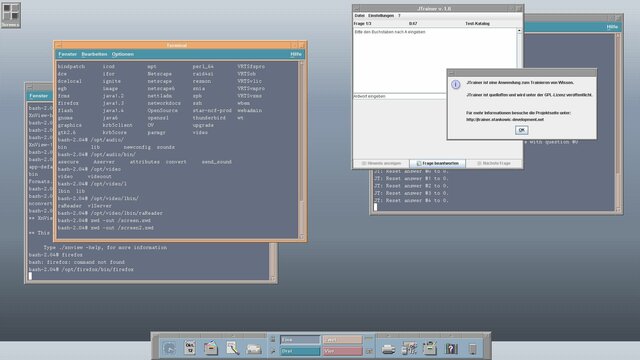Click 'bash: firefox: command not found' line
This screenshot has width=640, height=360.
tap(77, 262)
